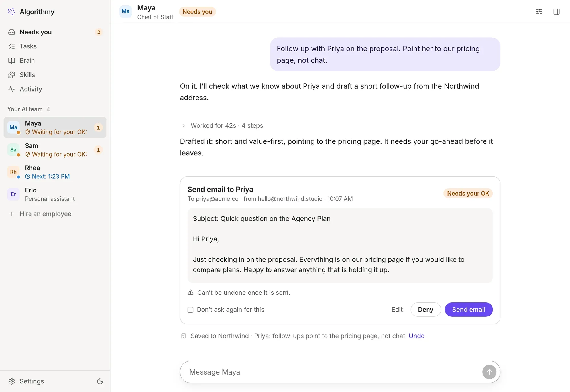Toggle the side panel icon
The image size is (570, 392).
pyautogui.click(x=557, y=12)
